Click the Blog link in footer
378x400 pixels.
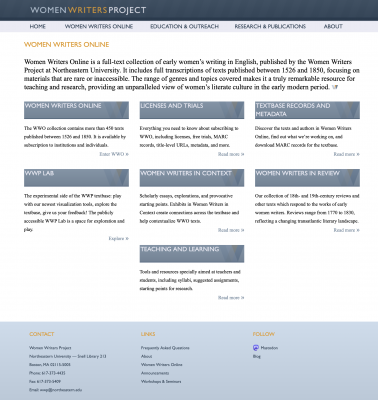click(x=257, y=356)
